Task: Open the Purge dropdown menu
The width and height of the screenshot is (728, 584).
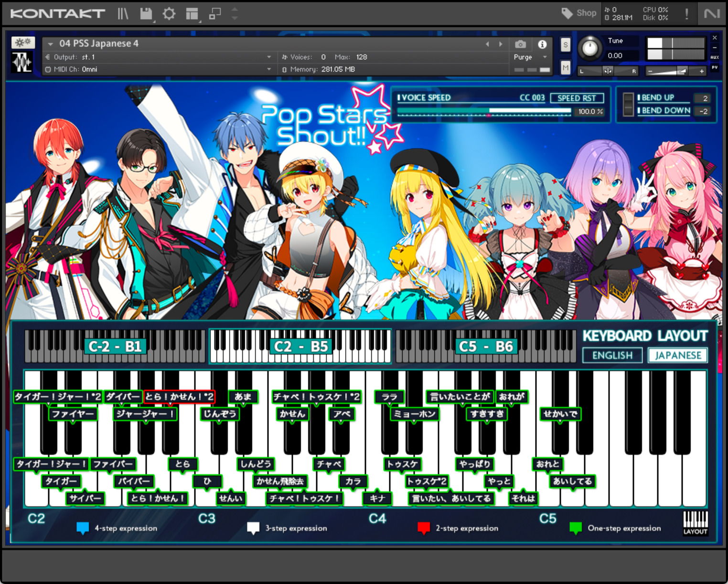Action: point(530,57)
